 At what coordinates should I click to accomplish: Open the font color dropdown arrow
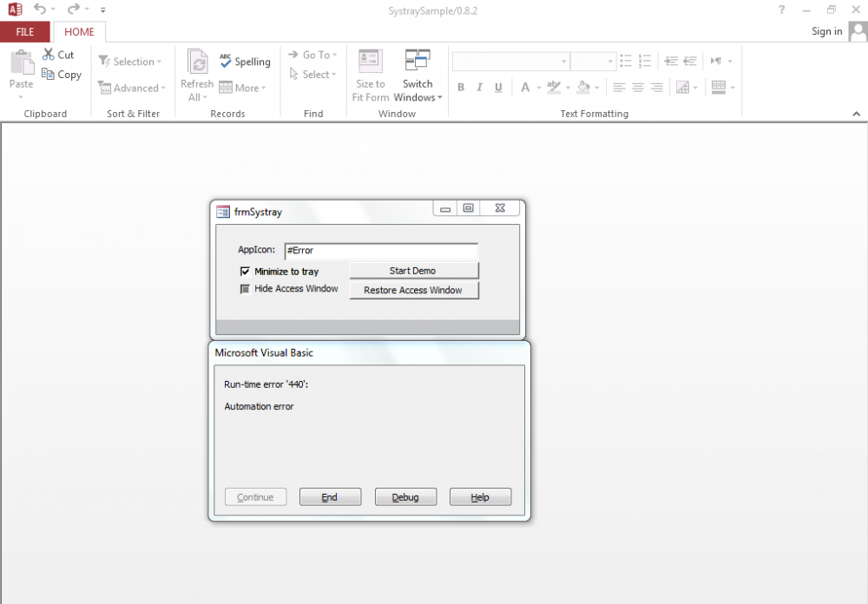click(539, 88)
